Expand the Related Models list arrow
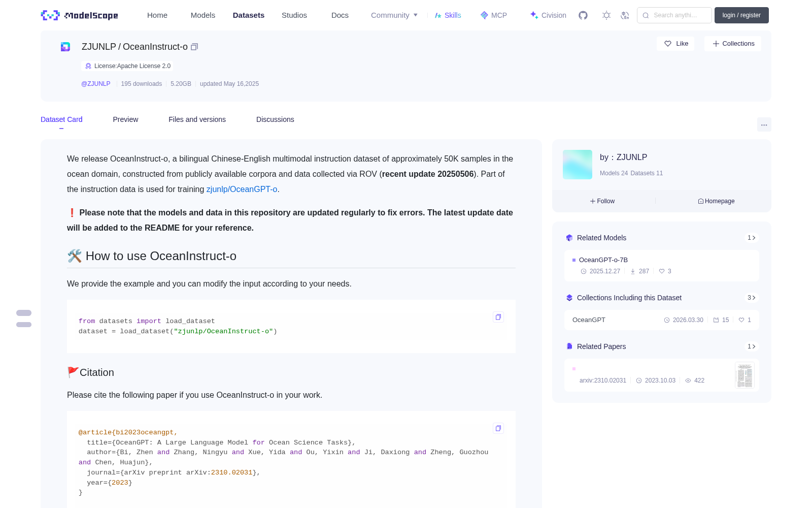 point(752,238)
